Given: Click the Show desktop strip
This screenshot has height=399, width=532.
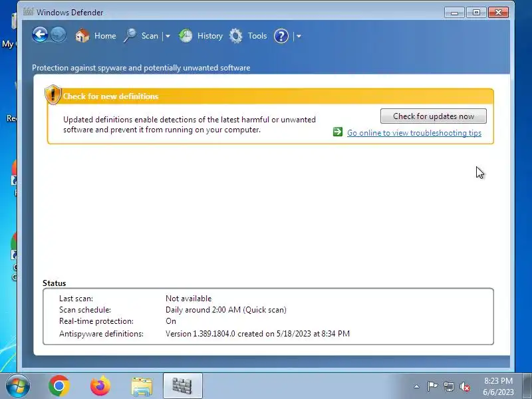Looking at the screenshot, I should click(x=527, y=386).
